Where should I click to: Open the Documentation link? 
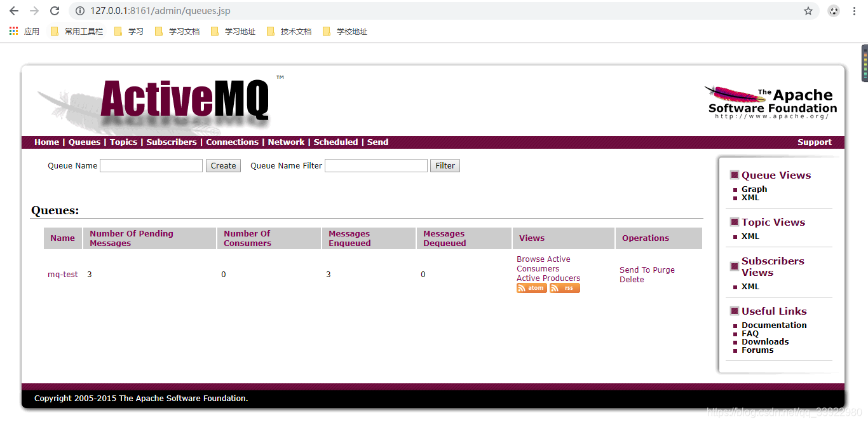(774, 325)
